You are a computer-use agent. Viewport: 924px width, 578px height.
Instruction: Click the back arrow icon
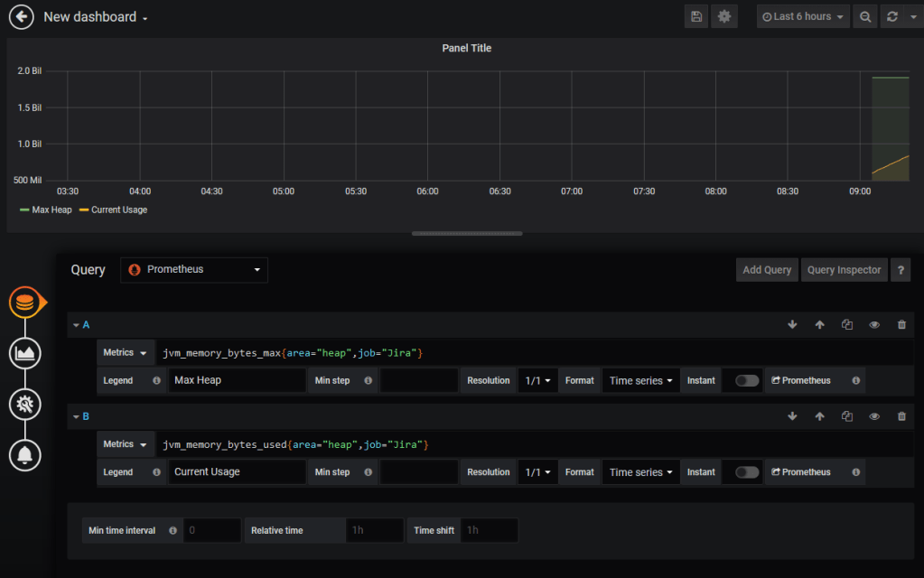point(20,17)
